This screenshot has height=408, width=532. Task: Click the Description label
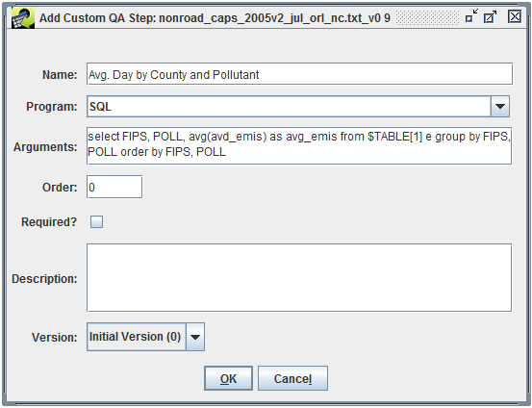click(x=44, y=279)
